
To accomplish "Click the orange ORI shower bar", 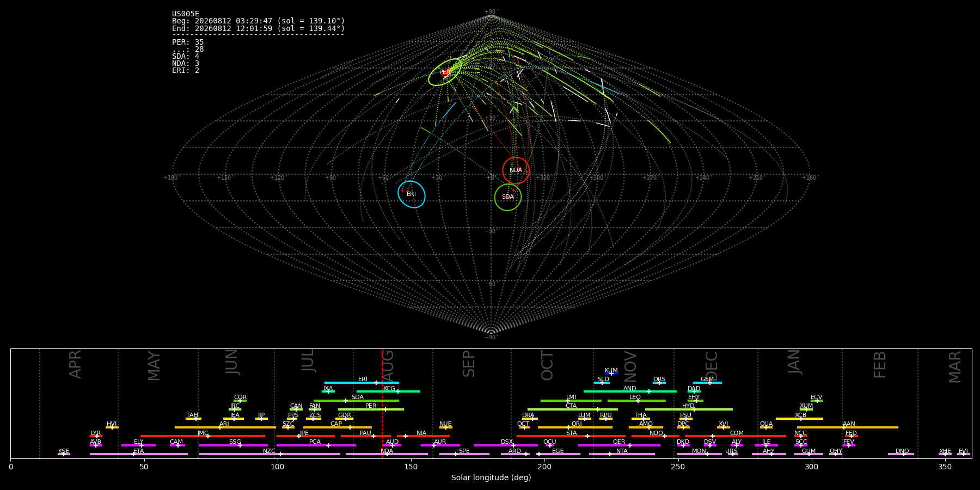I will click(575, 427).
